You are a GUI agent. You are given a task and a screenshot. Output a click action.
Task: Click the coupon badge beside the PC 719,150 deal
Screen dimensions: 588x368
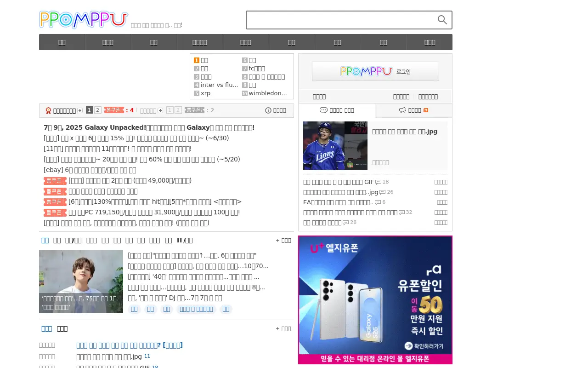[x=55, y=213]
